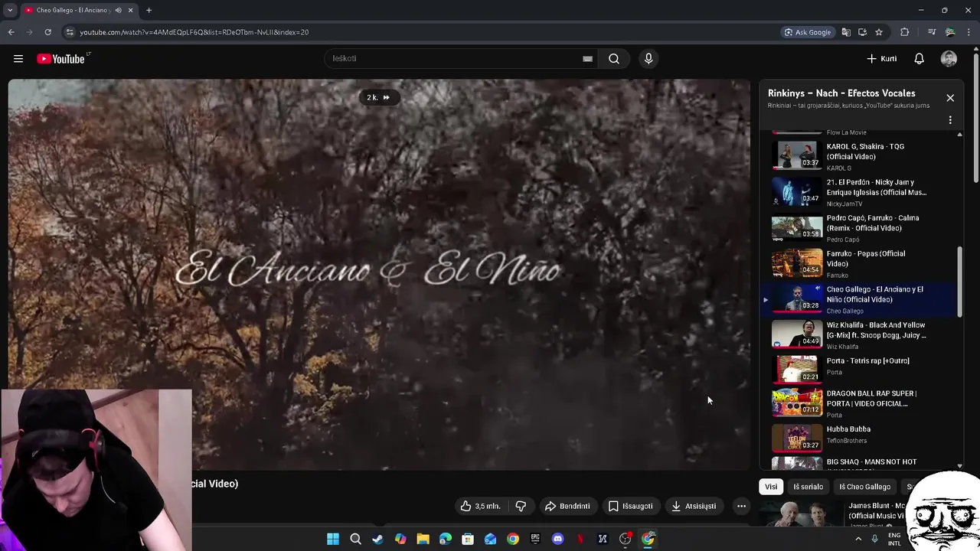
Task: Open YouTube notifications bell
Action: point(920,59)
